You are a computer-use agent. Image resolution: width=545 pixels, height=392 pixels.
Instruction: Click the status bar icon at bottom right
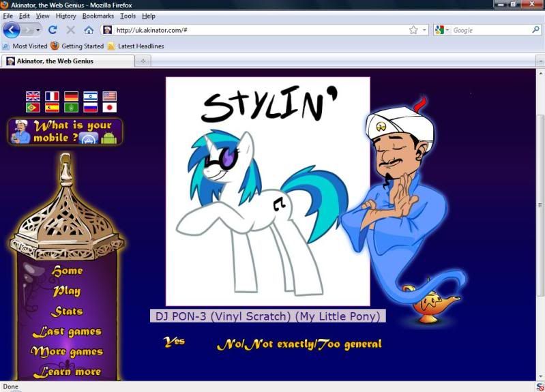click(x=540, y=387)
